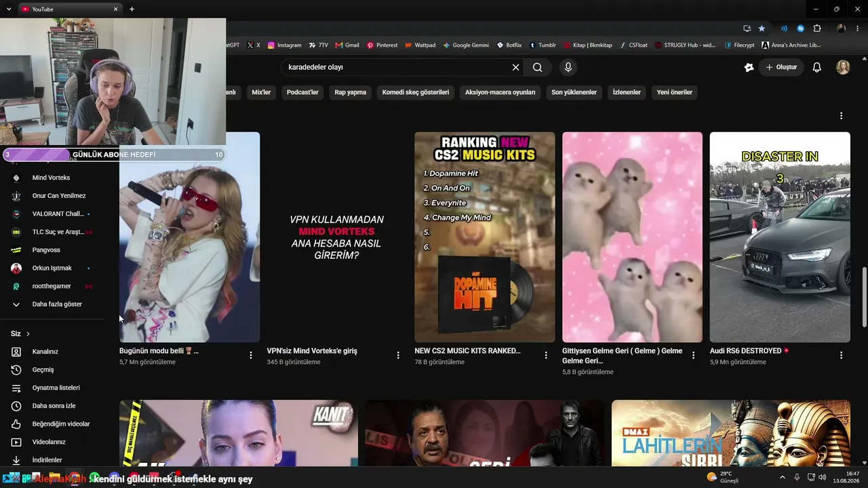Image resolution: width=868 pixels, height=488 pixels.
Task: Open the tab search dropdown
Action: (x=9, y=9)
